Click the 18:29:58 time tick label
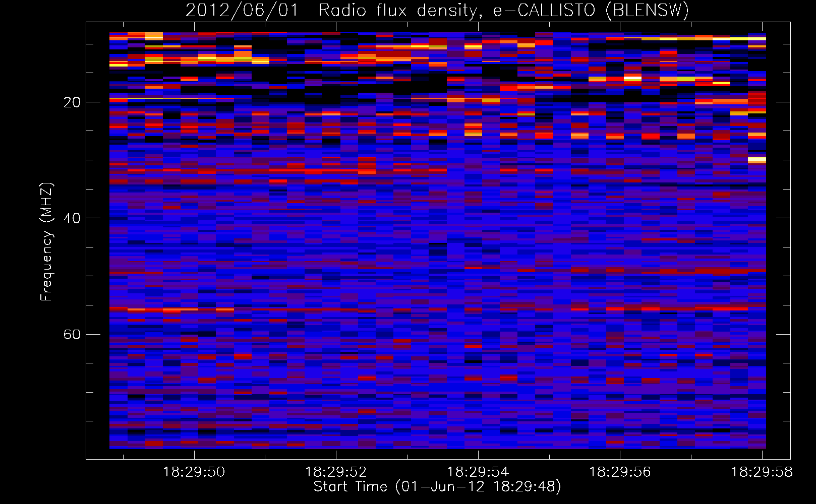 [762, 472]
